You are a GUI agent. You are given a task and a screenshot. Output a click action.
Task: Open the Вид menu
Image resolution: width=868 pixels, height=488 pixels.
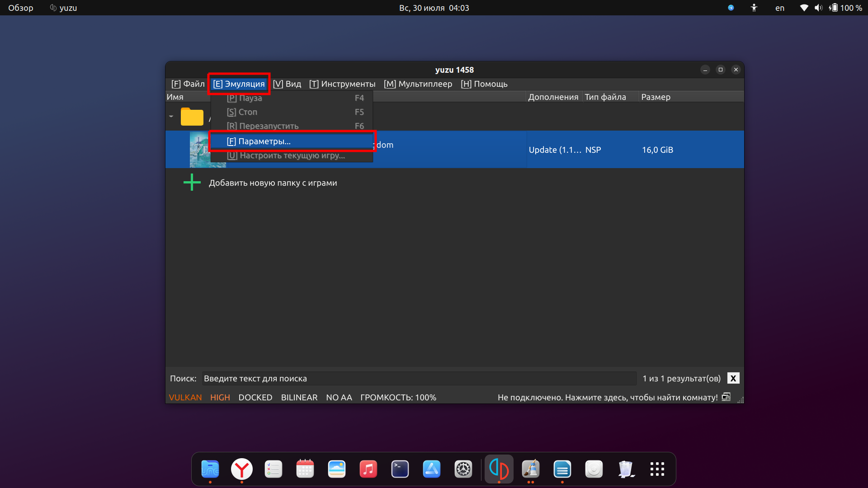[287, 84]
